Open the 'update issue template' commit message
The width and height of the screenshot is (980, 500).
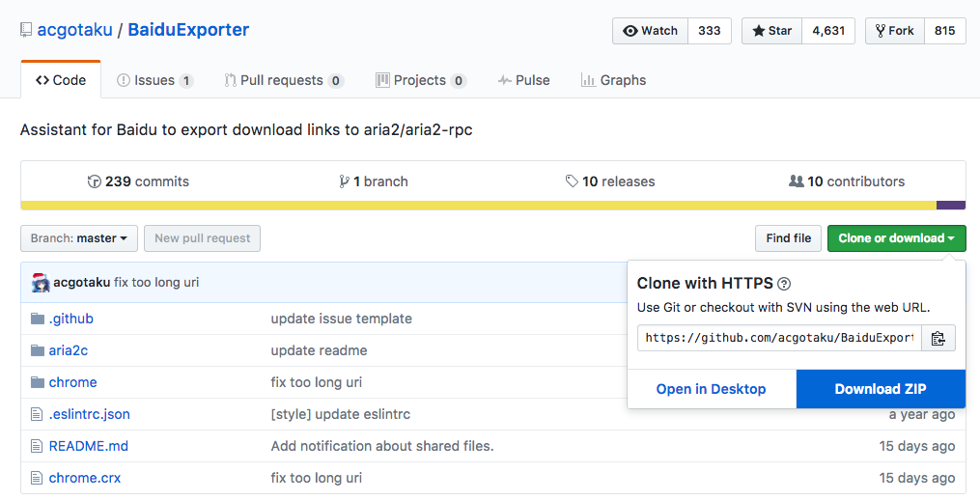point(341,319)
